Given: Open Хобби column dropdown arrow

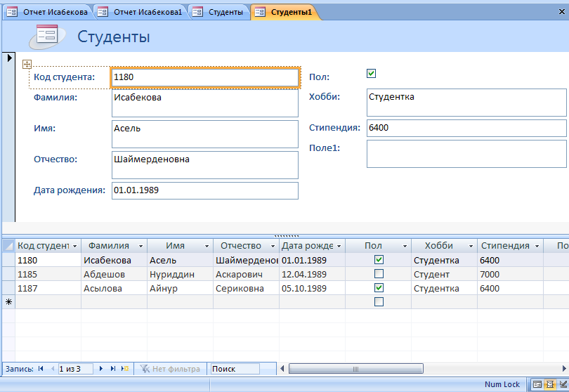Looking at the screenshot, I should tap(470, 247).
